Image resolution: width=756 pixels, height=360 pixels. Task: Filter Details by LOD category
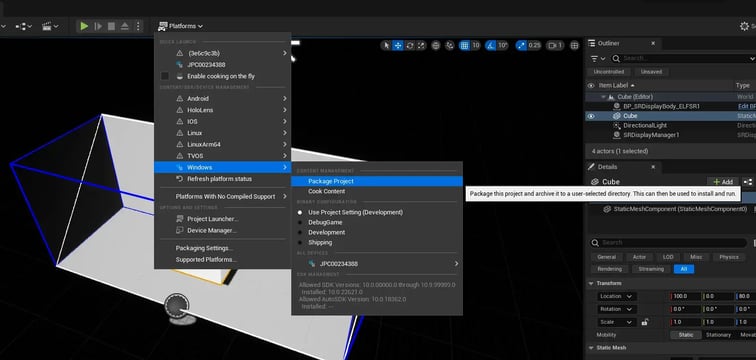click(668, 257)
